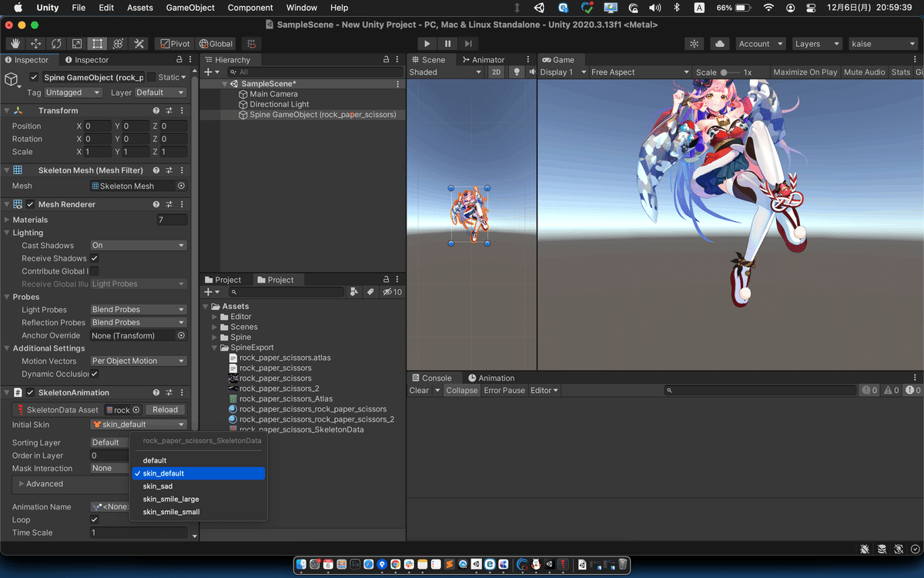Screen dimensions: 924x578
Task: Click the Pause button
Action: pyautogui.click(x=447, y=44)
